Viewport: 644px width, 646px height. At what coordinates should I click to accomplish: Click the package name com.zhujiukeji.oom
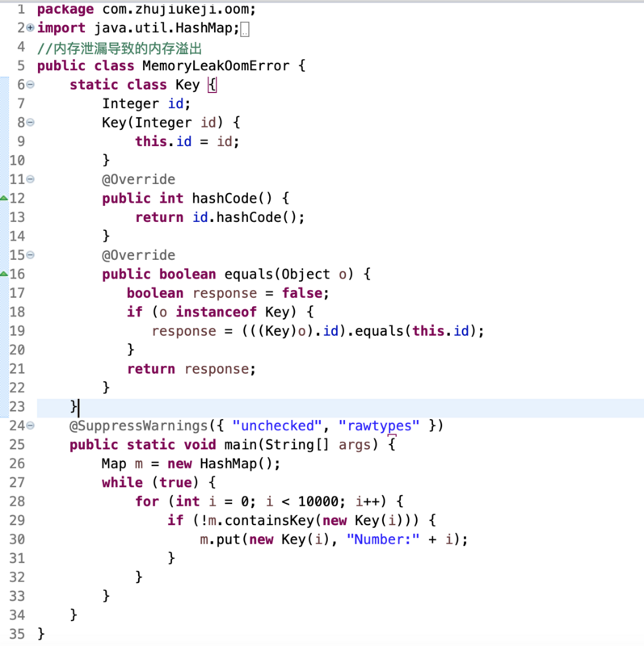pyautogui.click(x=175, y=9)
